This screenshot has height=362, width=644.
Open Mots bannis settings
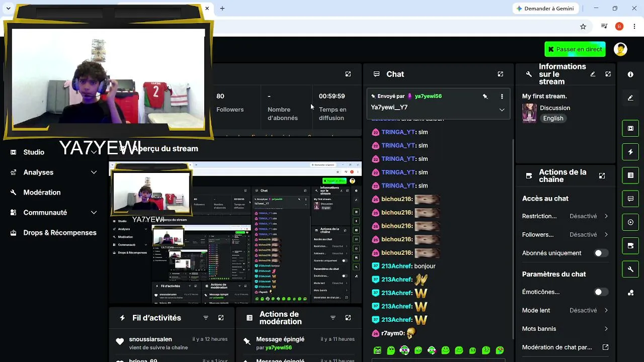(566, 329)
